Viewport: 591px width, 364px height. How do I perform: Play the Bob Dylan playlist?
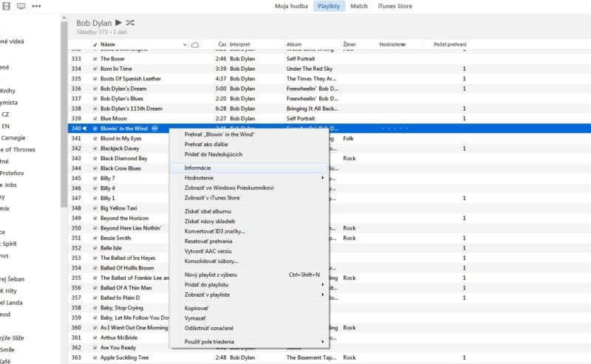[x=118, y=23]
